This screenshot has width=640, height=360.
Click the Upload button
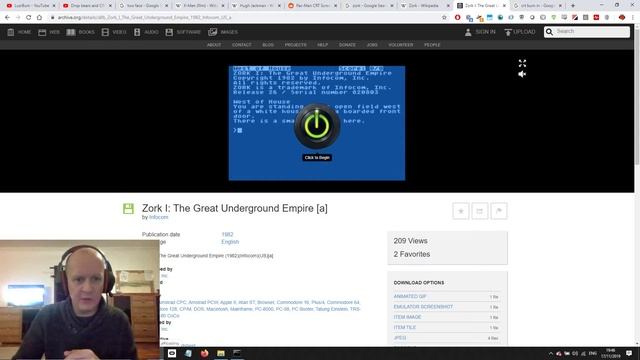pos(520,32)
